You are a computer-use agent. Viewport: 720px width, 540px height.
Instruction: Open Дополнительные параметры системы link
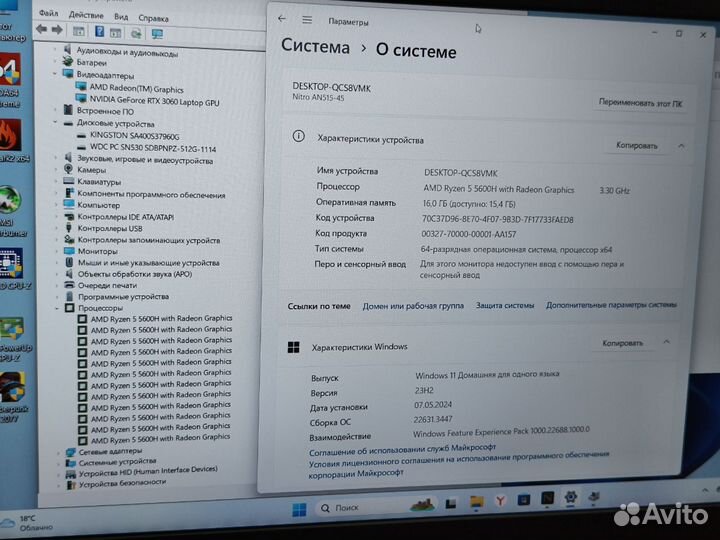tap(611, 304)
